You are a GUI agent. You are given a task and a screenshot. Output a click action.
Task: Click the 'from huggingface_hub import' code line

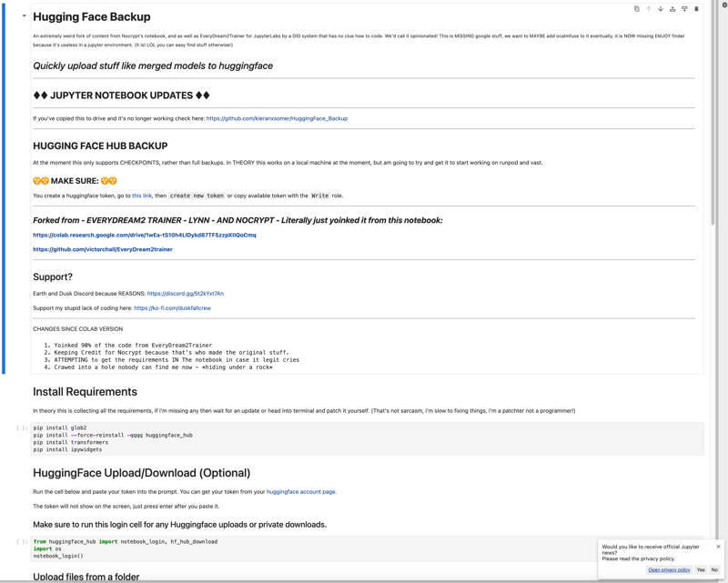coord(126,542)
